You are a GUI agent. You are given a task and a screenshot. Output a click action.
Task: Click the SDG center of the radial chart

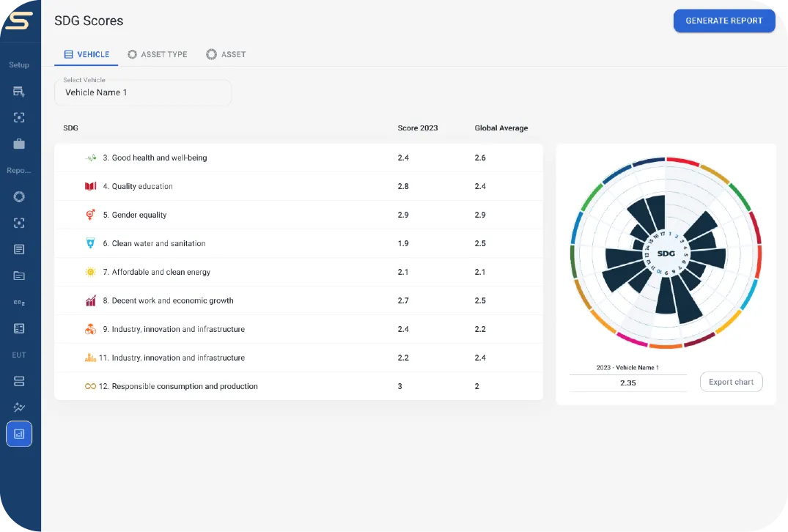point(666,254)
